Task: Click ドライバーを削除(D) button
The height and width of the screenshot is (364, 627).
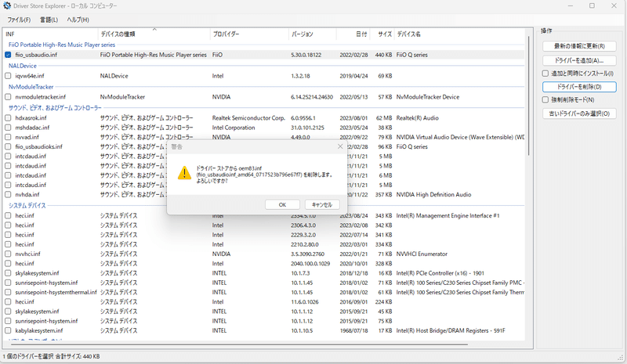Action: 579,87
